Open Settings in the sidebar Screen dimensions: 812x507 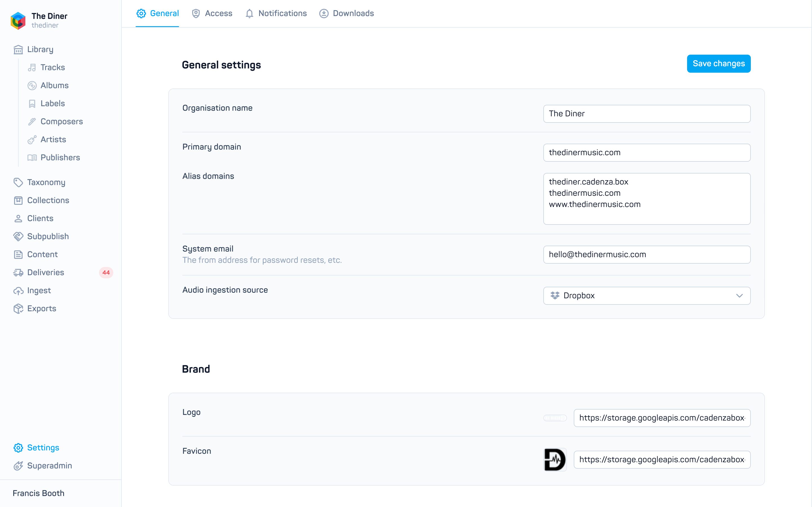click(36, 448)
